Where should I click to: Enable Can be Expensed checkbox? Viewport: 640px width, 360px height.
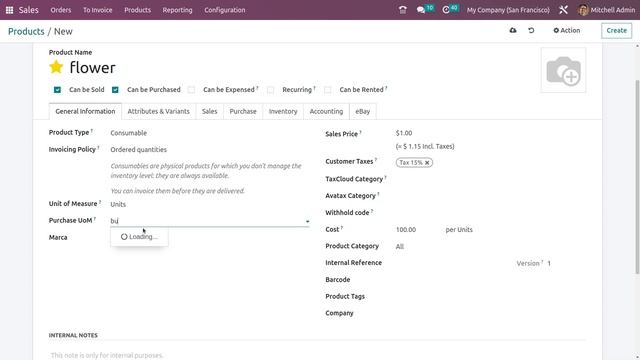pyautogui.click(x=191, y=90)
